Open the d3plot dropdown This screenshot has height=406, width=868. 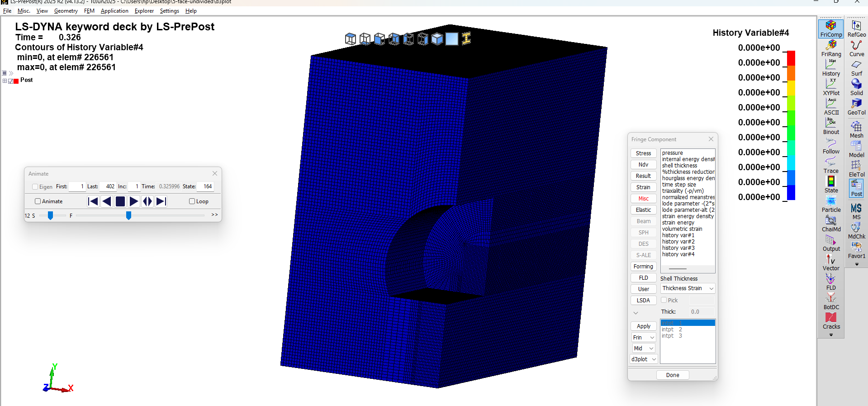click(x=644, y=359)
